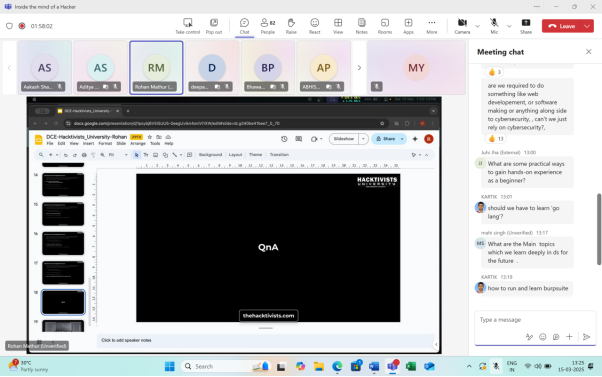The image size is (602, 377).
Task: Close the Meeting chat panel
Action: pyautogui.click(x=588, y=52)
